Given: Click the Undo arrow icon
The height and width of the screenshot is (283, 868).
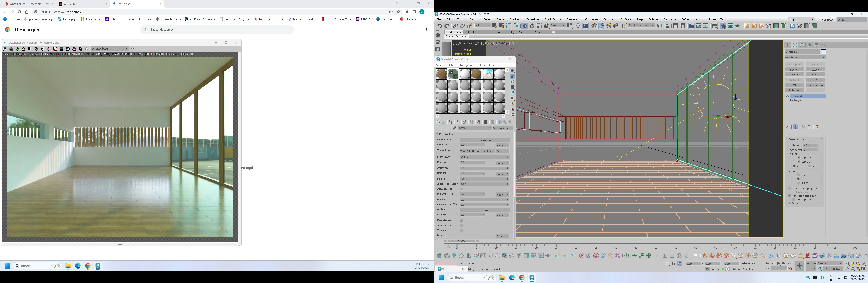Looking at the screenshot, I should (439, 26).
